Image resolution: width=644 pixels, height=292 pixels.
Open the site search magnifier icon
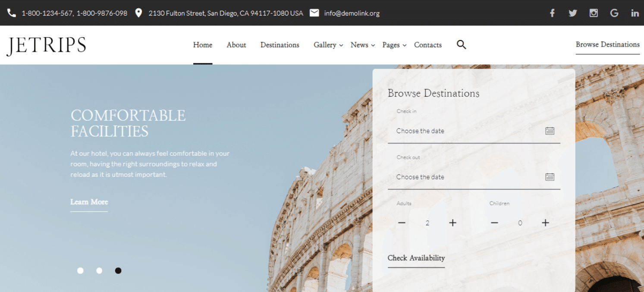tap(461, 44)
